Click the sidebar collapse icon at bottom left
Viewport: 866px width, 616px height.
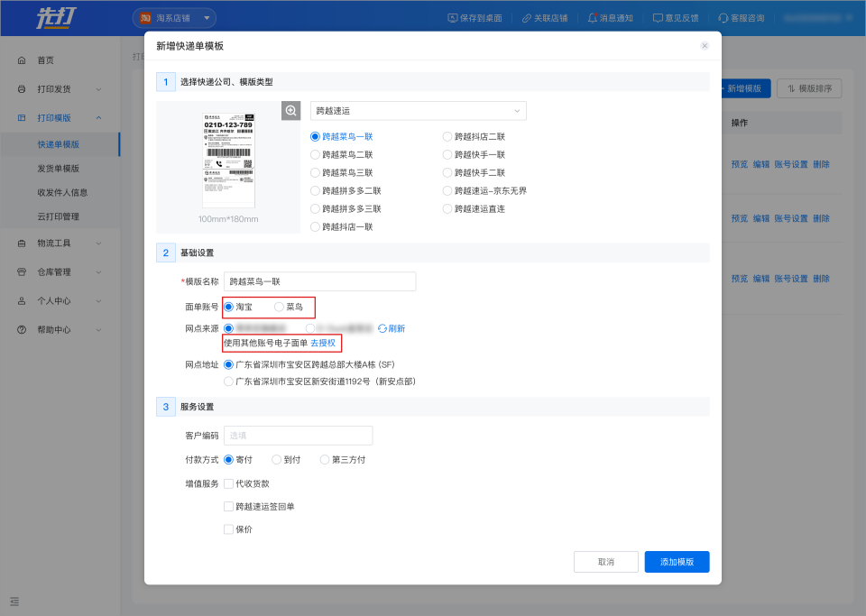coord(15,602)
